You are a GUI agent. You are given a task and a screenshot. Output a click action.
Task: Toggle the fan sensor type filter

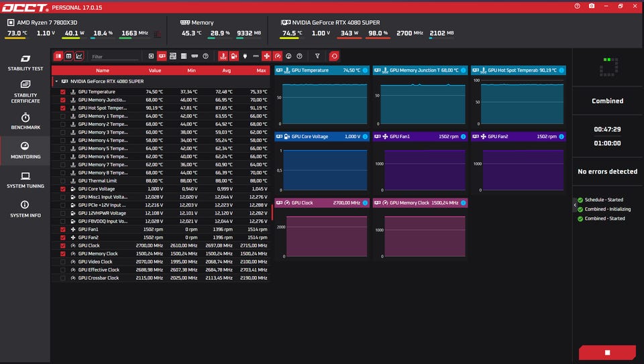coord(266,56)
